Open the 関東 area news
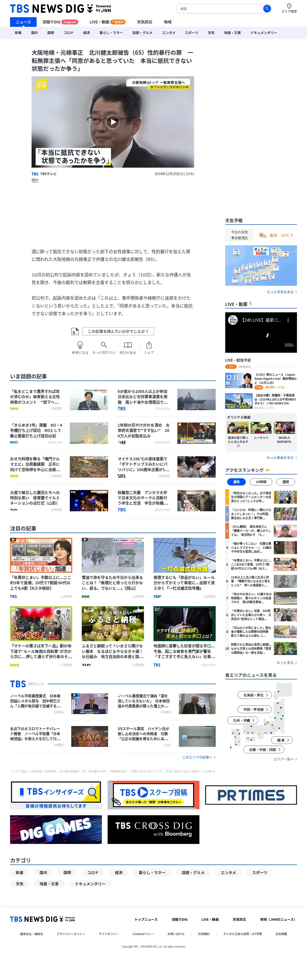 click(282, 740)
